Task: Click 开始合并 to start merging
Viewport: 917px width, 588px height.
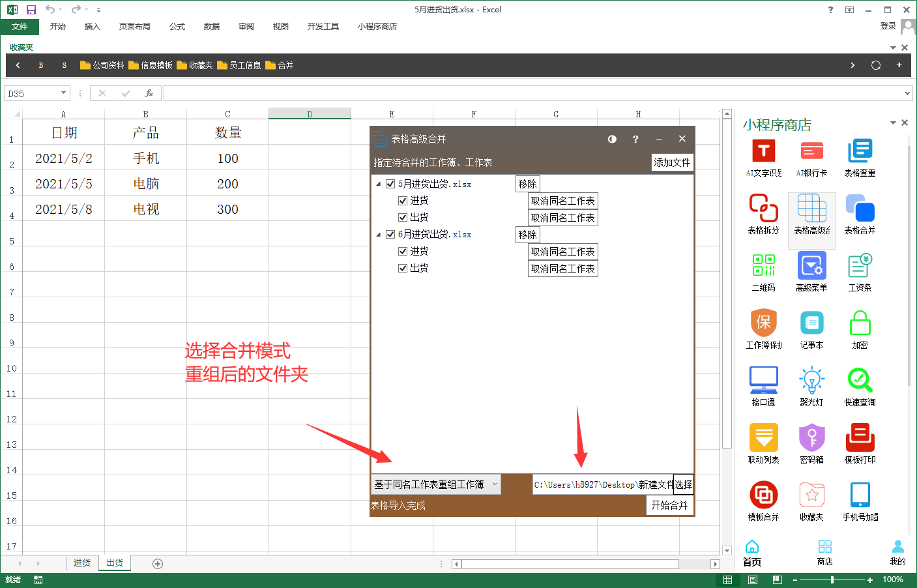Action: (x=669, y=505)
